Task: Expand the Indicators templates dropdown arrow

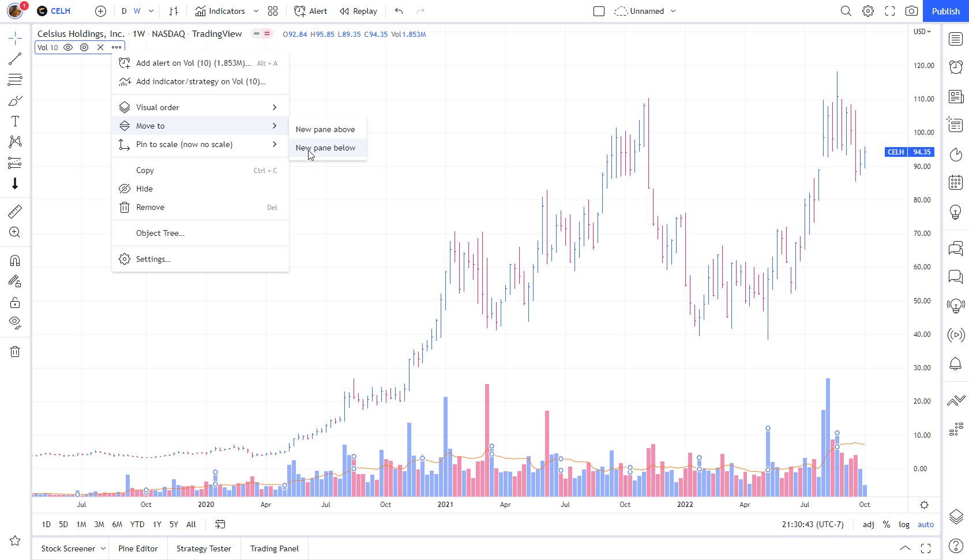Action: point(256,11)
